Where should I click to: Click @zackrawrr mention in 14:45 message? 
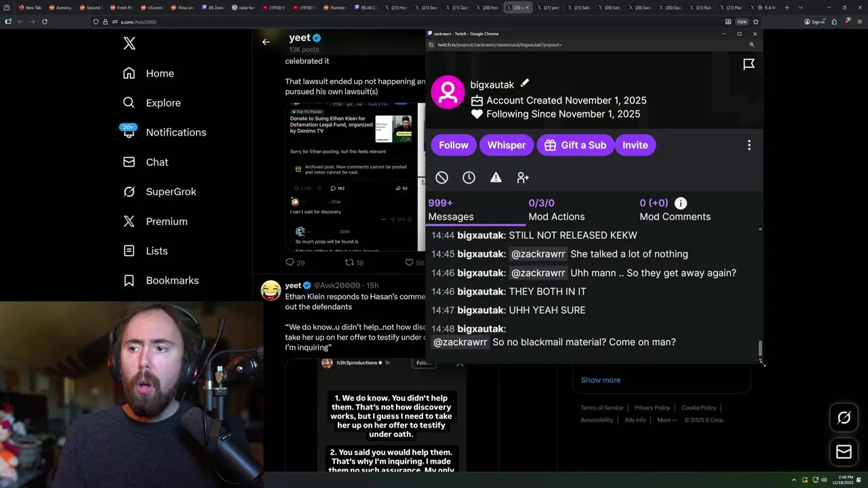538,254
